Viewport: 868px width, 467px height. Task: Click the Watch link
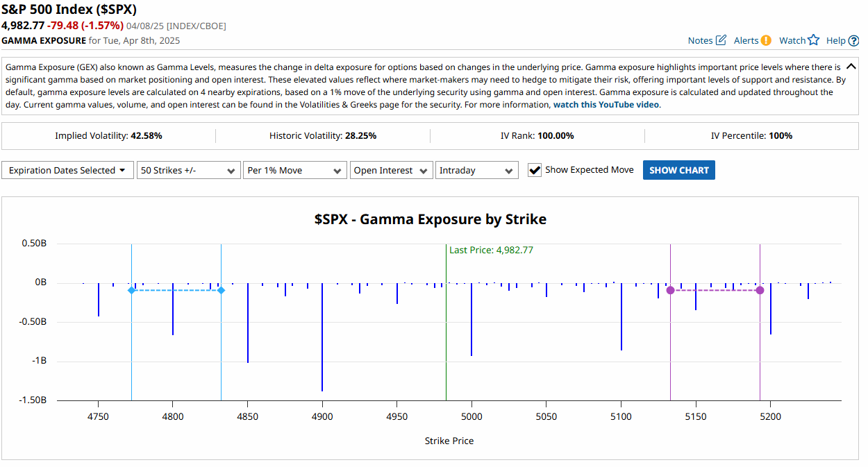tap(792, 40)
